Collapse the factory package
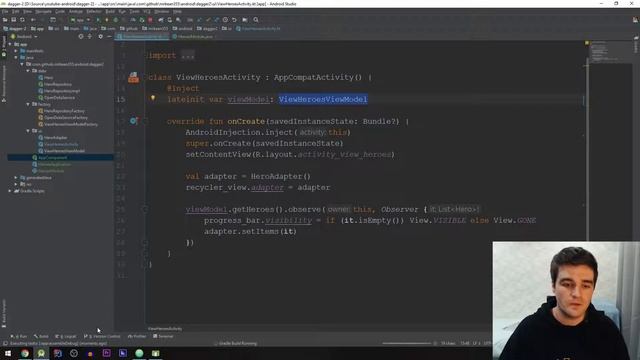This screenshot has width=640, height=360. pyautogui.click(x=28, y=104)
